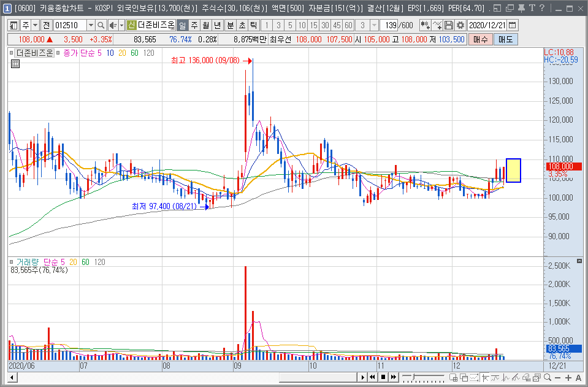Click the letter A auto-scale icon at the bottom
Viewport: 588px width, 387px height.
click(x=578, y=377)
